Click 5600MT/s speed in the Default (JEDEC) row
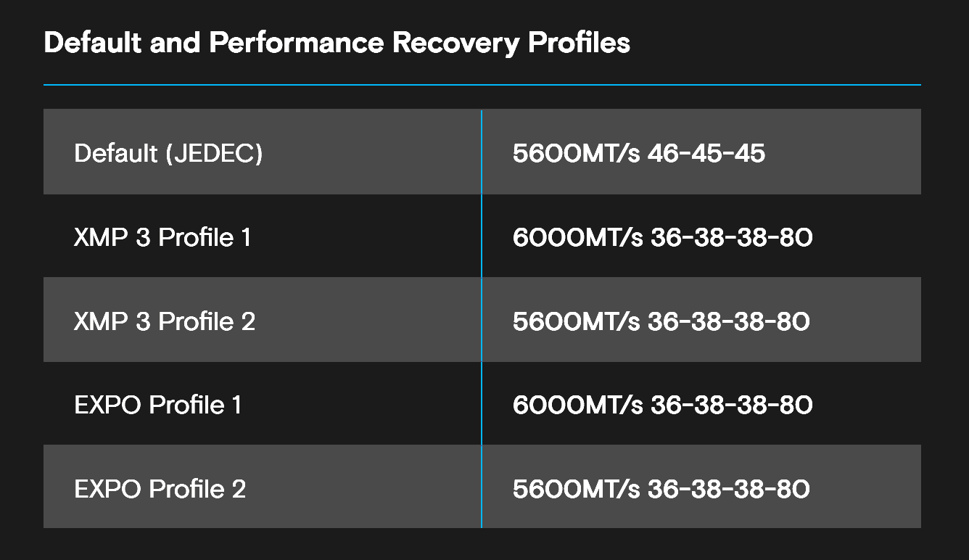The height and width of the screenshot is (560, 969). click(576, 153)
